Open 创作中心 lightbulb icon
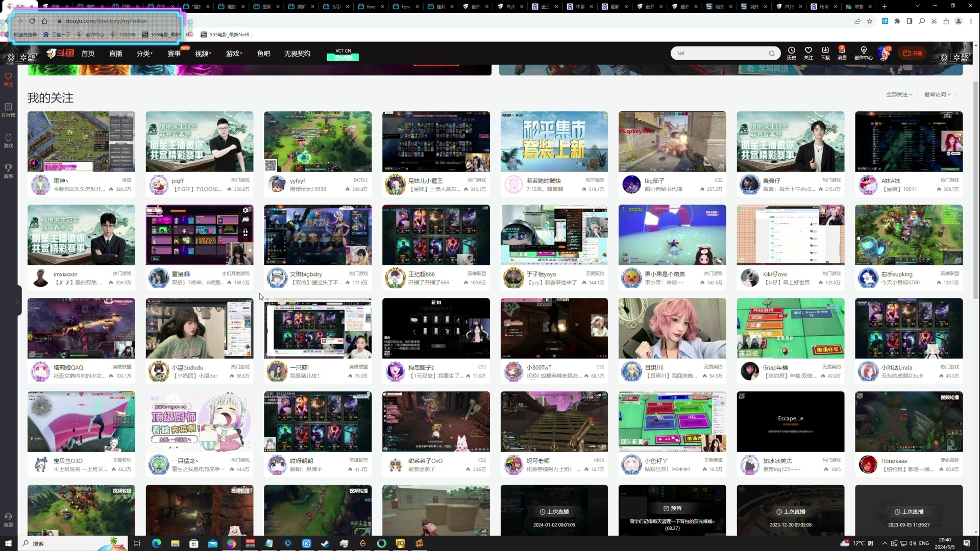The height and width of the screenshot is (551, 980). (863, 51)
